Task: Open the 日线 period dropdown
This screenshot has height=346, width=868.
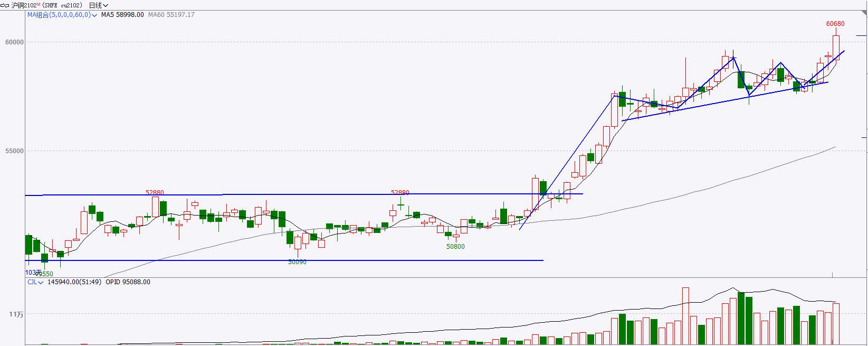Action: coord(98,5)
